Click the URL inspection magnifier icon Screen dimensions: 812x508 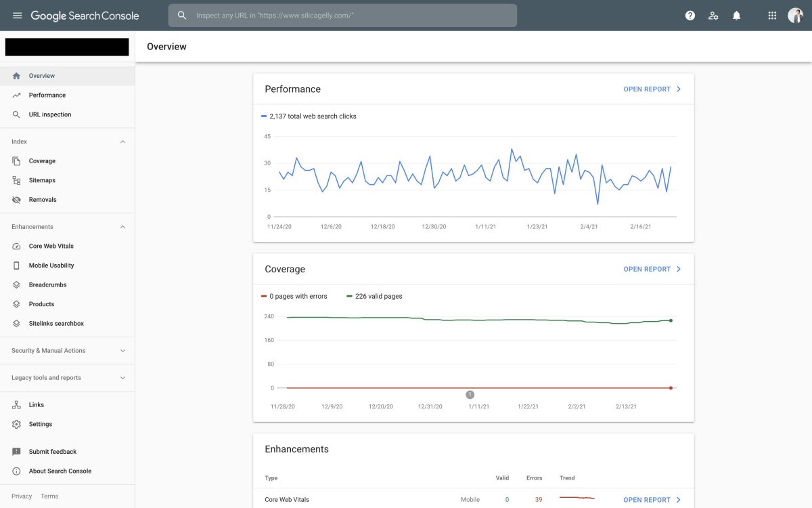coord(16,114)
